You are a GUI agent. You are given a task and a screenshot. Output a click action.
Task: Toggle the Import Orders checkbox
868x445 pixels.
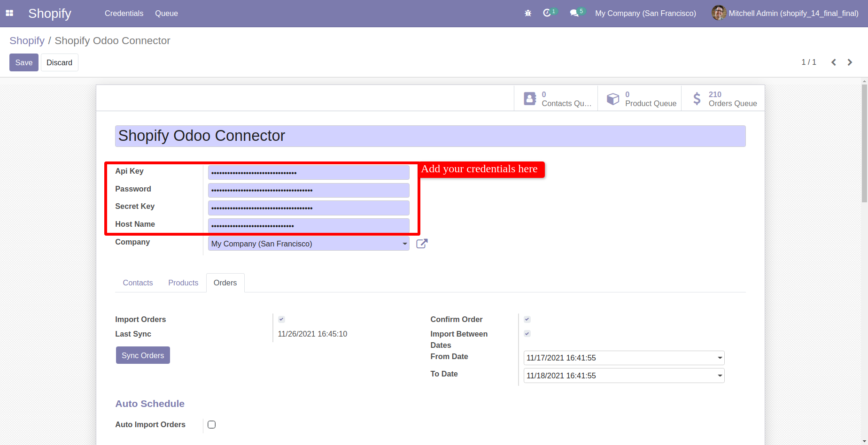281,319
